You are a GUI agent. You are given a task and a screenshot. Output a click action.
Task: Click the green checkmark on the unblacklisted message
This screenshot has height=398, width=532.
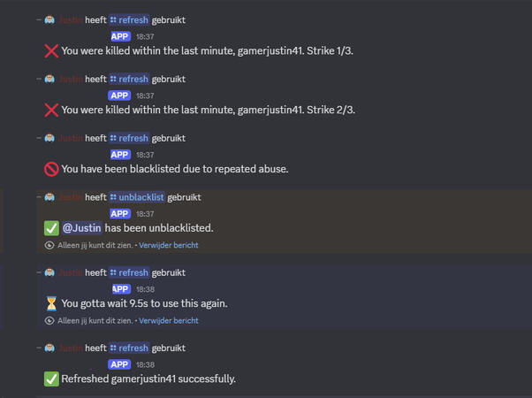(x=51, y=228)
